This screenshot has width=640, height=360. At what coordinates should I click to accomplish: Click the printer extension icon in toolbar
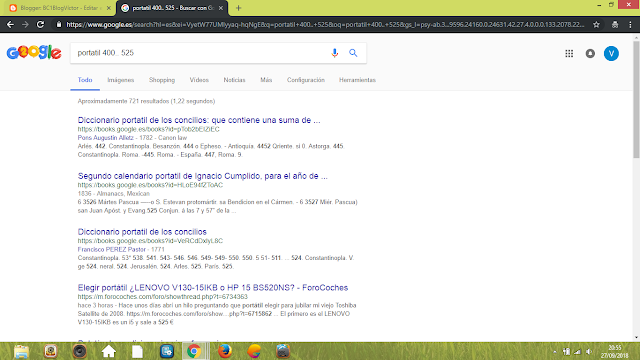coord(615,24)
